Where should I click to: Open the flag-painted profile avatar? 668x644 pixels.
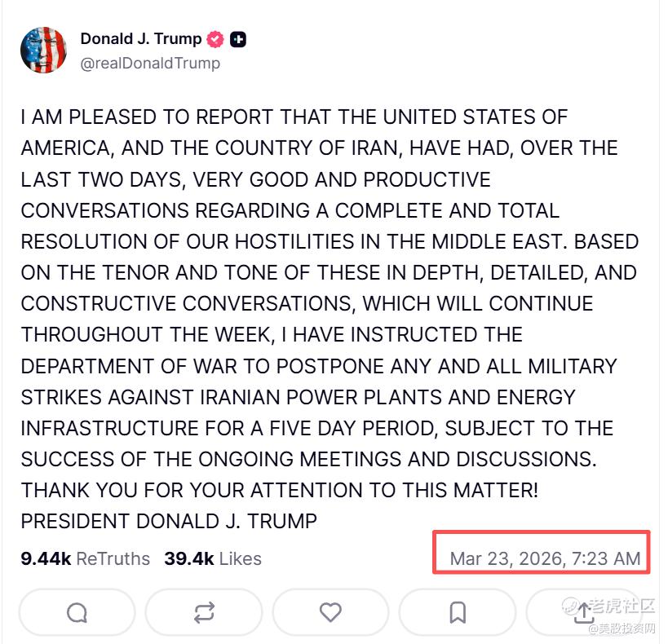pyautogui.click(x=43, y=51)
